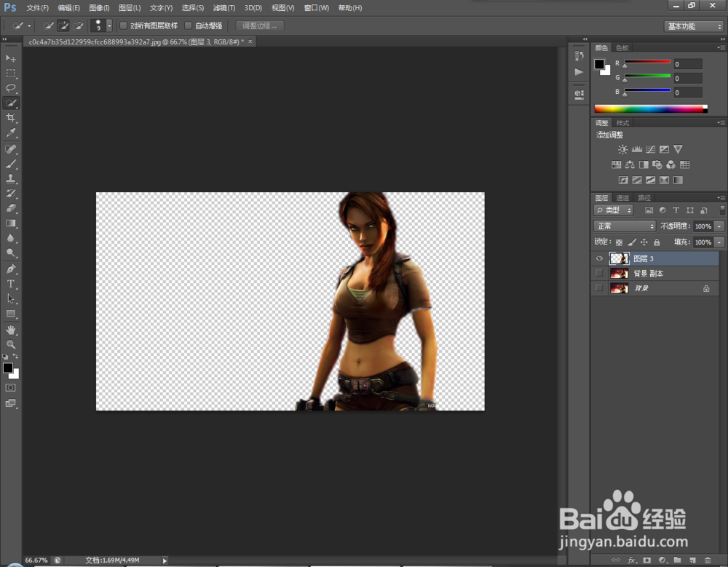Open the 文件(F) menu
This screenshot has height=567, width=728.
(x=38, y=8)
